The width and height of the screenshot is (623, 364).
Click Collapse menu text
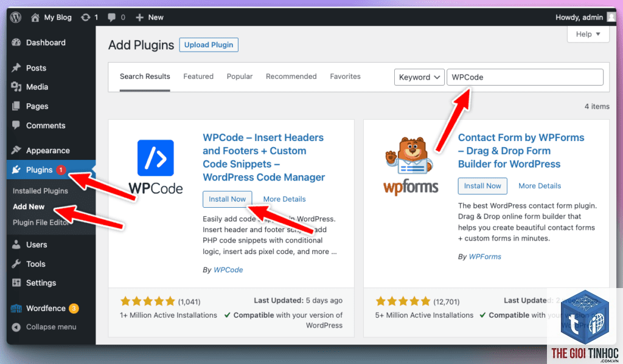pyautogui.click(x=51, y=327)
